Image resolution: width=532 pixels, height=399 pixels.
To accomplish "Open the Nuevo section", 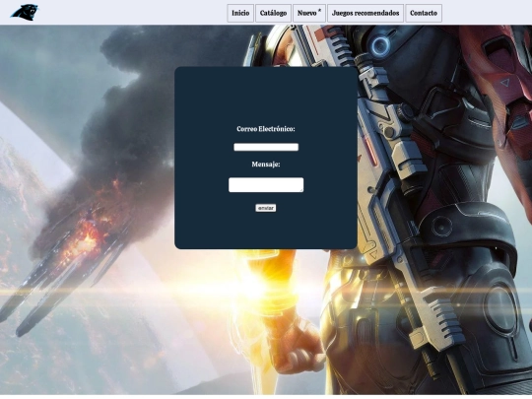I will [309, 13].
